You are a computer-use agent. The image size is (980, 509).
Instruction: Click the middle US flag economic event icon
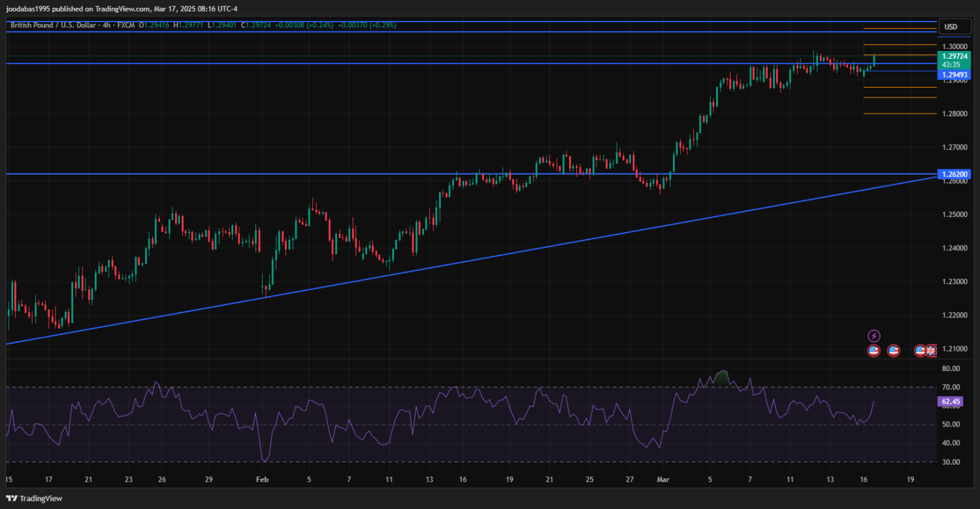(x=894, y=351)
